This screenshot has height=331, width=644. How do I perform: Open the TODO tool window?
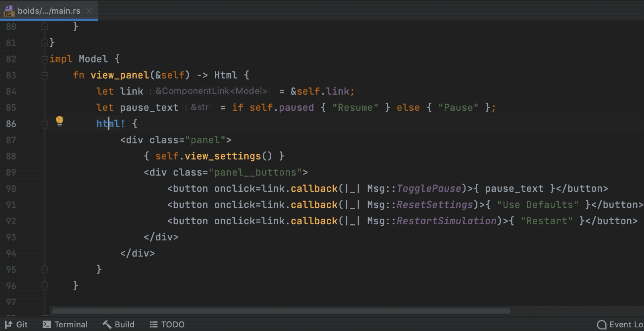(172, 325)
